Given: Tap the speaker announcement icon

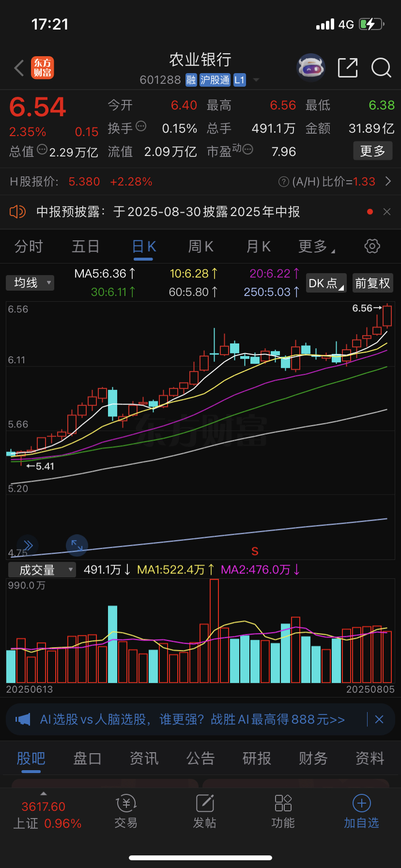Looking at the screenshot, I should coord(17,212).
